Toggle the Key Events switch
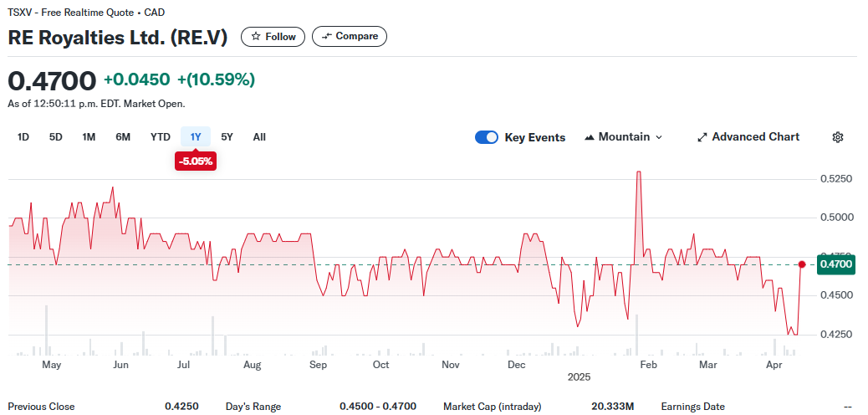The image size is (868, 415). click(487, 137)
